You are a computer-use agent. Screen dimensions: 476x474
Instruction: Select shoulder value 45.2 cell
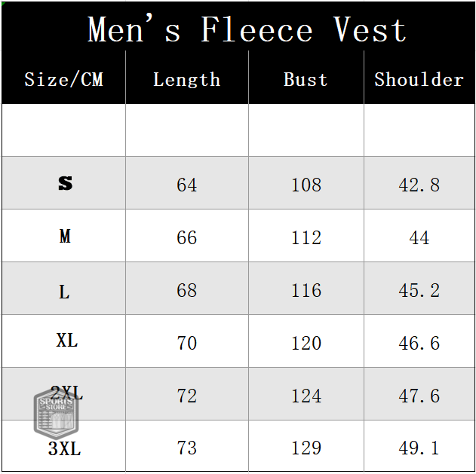419,289
